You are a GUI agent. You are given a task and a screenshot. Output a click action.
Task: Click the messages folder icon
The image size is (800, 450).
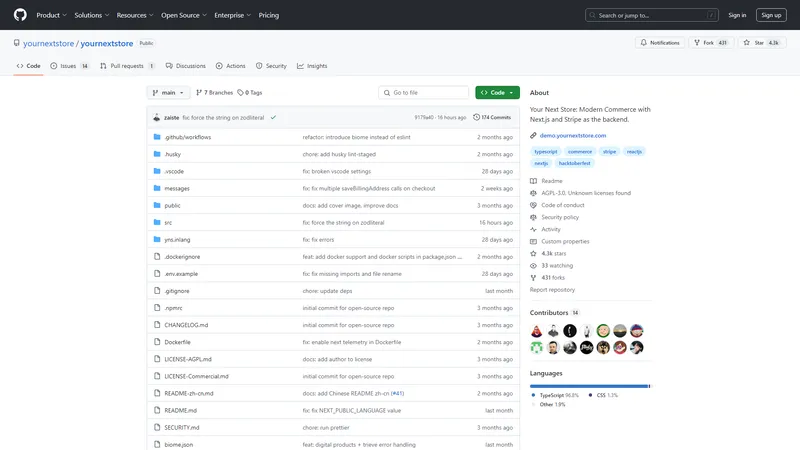157,188
